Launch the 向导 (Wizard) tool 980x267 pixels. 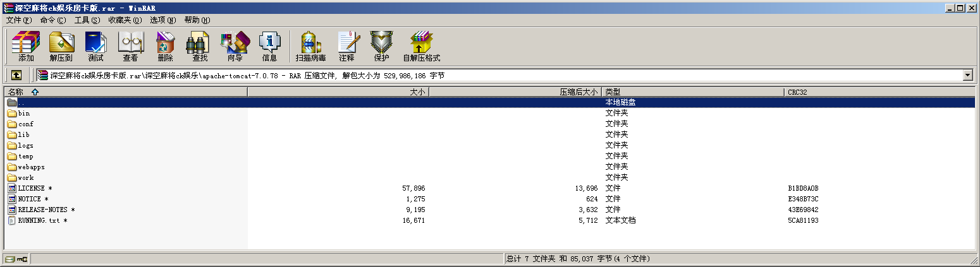235,47
